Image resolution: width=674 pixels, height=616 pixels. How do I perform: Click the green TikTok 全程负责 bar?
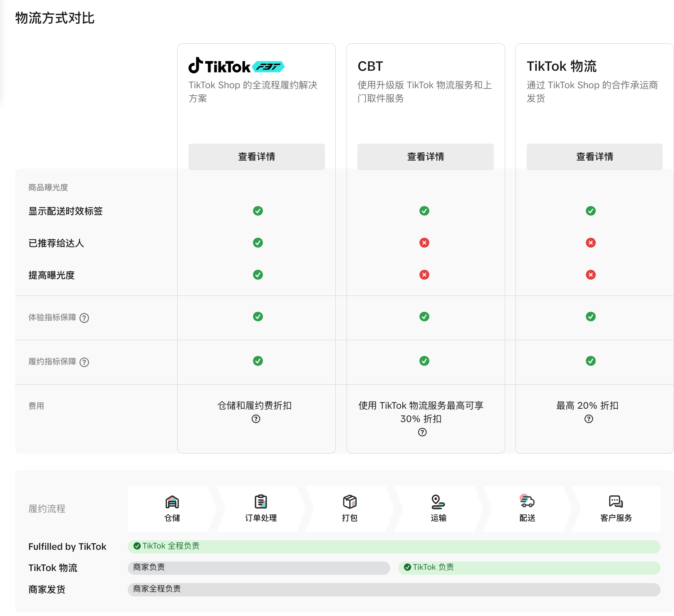394,546
